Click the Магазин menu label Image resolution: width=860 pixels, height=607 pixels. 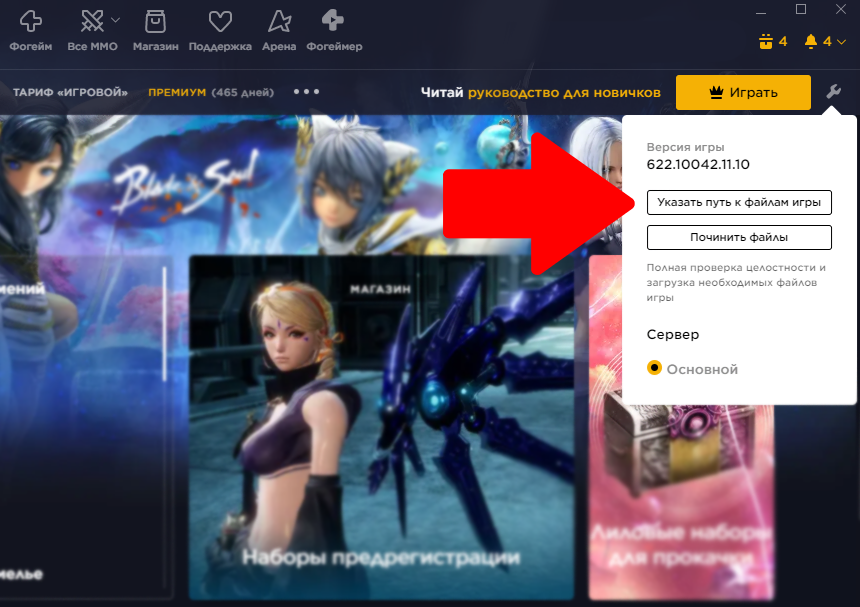click(155, 47)
